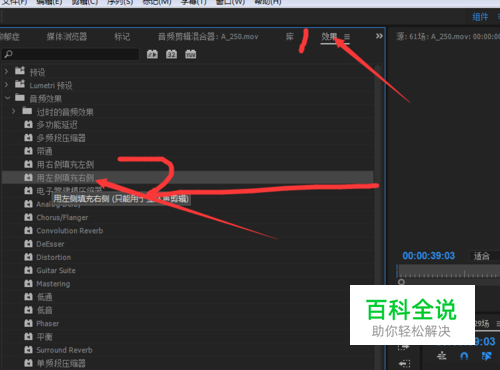Image resolution: width=500 pixels, height=370 pixels.
Task: Select the Convolution Reverb effect
Action: pyautogui.click(x=187, y=231)
